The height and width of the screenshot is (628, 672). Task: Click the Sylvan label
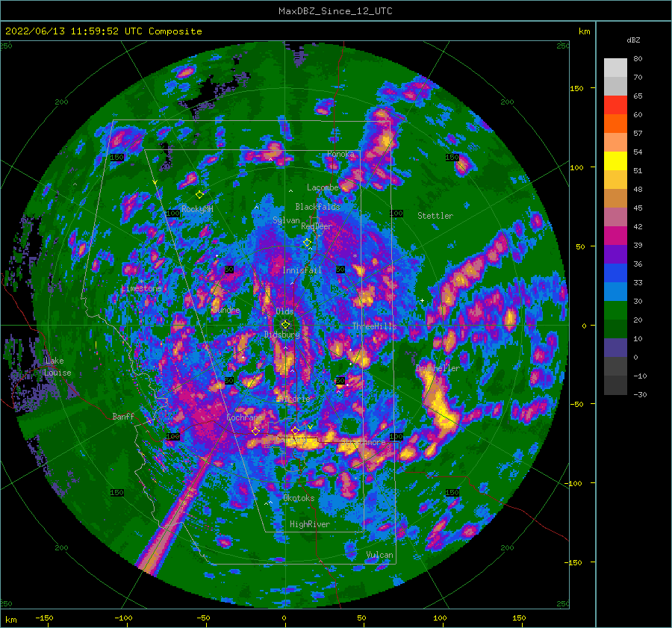286,221
